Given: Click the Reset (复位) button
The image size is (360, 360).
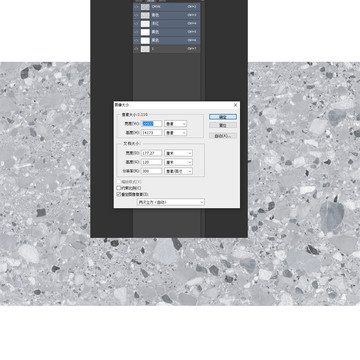Looking at the screenshot, I should [223, 125].
